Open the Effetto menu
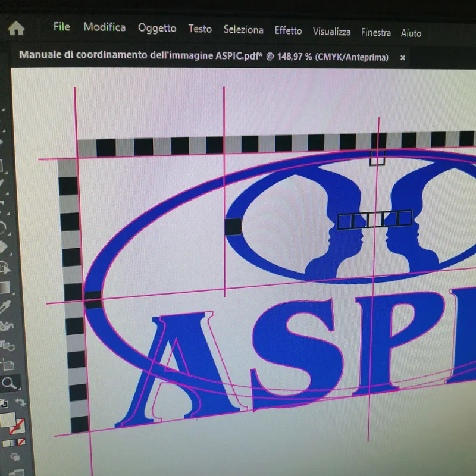 point(289,30)
